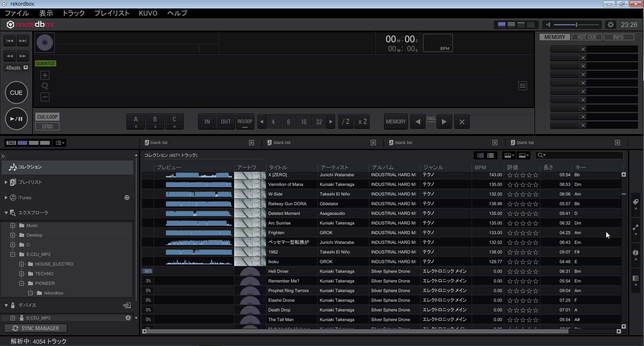Viewport: 644px width, 346px height.
Task: Zoom in the waveform with plus icon
Action: 45,75
